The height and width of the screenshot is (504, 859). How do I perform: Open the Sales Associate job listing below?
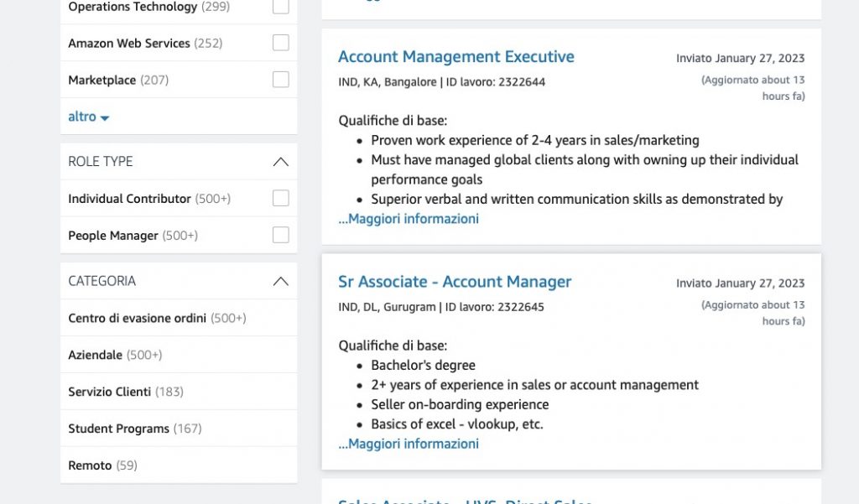(465, 501)
